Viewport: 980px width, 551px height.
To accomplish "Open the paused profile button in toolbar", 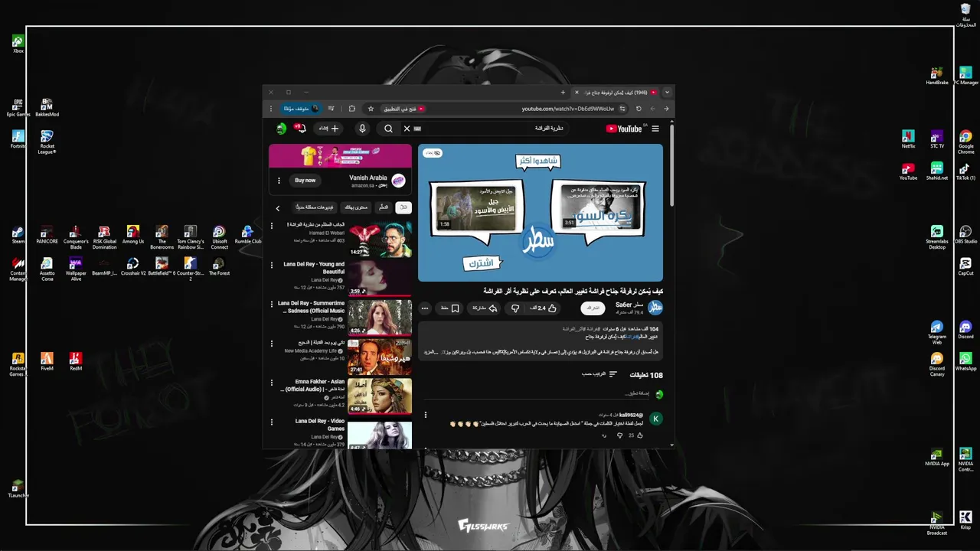I will (x=301, y=109).
